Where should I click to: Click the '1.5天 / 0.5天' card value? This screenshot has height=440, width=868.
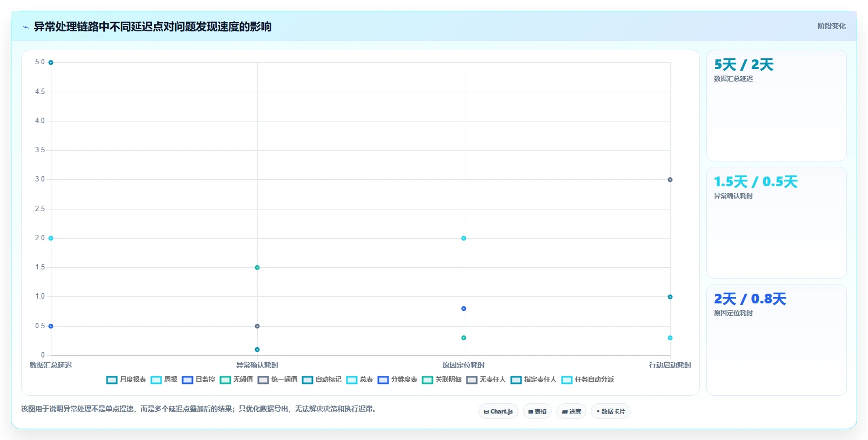pyautogui.click(x=756, y=182)
